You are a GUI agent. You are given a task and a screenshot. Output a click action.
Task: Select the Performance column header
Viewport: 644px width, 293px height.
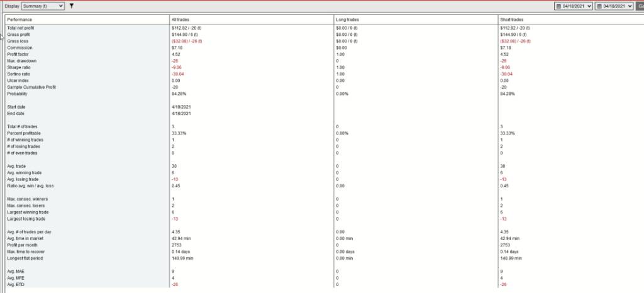pyautogui.click(x=19, y=19)
